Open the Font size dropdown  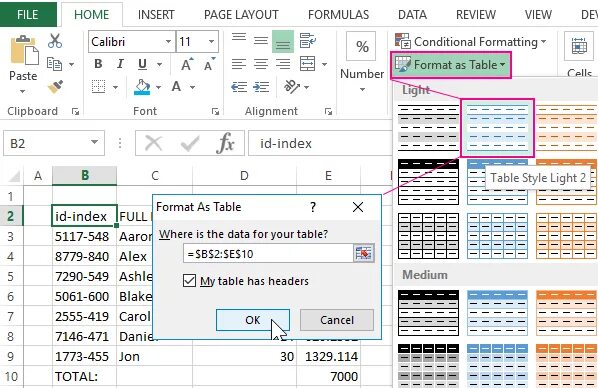pos(211,41)
